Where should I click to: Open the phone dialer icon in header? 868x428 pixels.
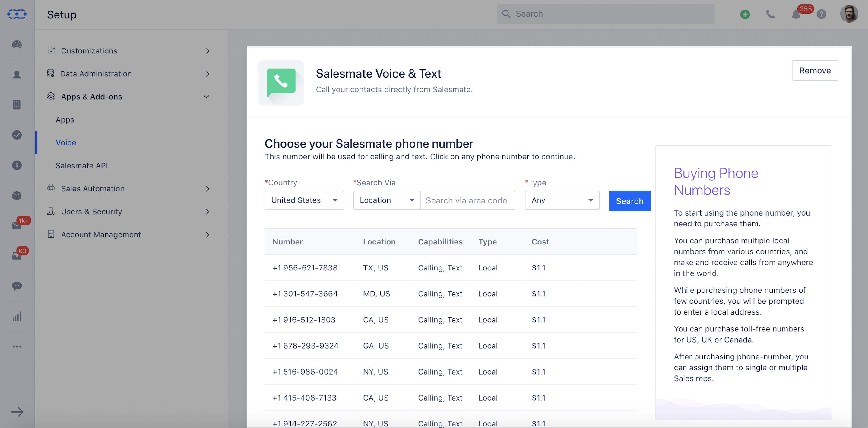pyautogui.click(x=770, y=14)
